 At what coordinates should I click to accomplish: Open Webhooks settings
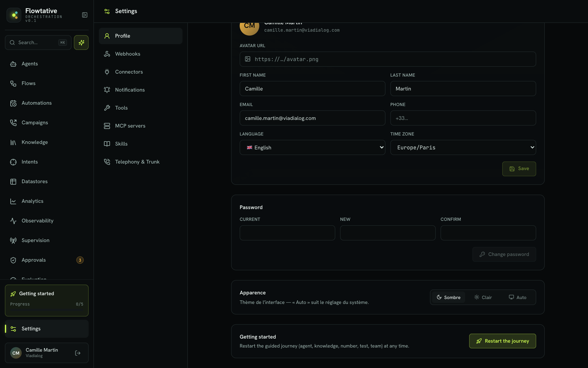pyautogui.click(x=140, y=54)
